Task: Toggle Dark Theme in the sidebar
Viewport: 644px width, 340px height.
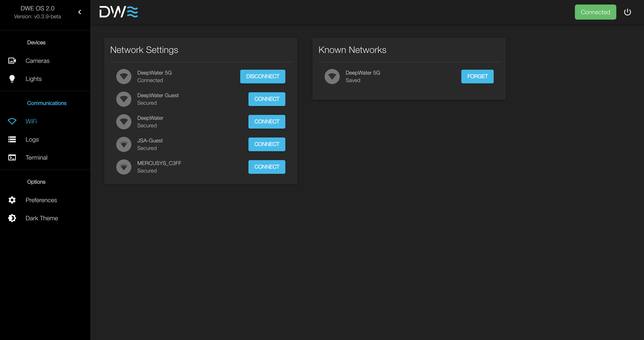Action: click(41, 218)
